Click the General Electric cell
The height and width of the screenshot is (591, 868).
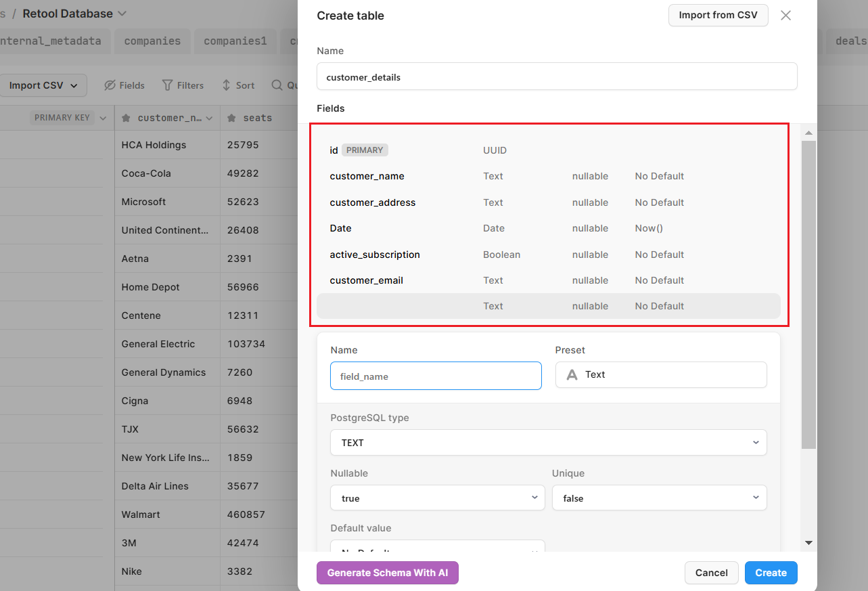(167, 344)
